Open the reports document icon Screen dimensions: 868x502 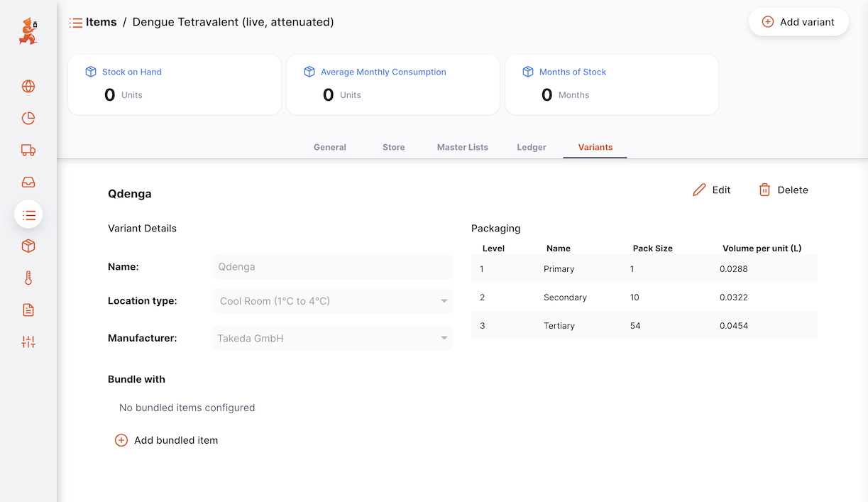click(x=28, y=310)
